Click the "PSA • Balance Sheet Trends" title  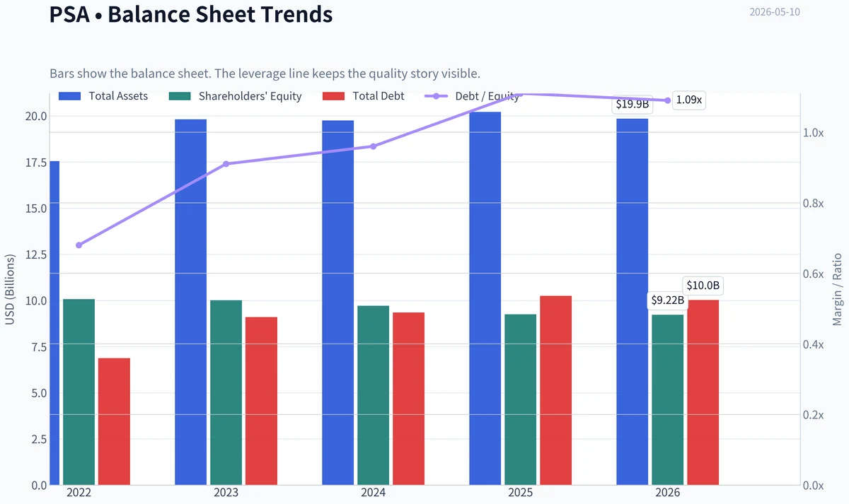pyautogui.click(x=191, y=13)
